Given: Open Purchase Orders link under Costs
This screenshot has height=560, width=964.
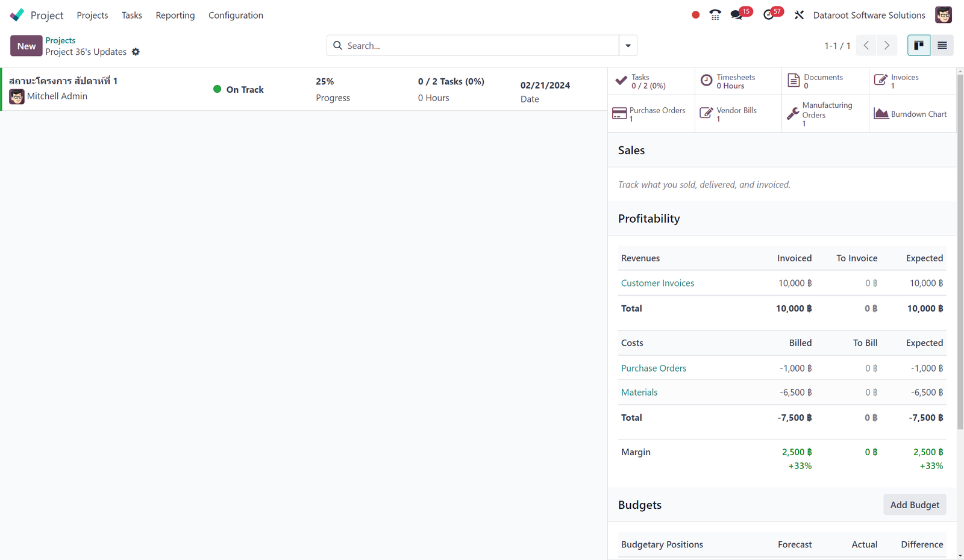Looking at the screenshot, I should tap(654, 368).
